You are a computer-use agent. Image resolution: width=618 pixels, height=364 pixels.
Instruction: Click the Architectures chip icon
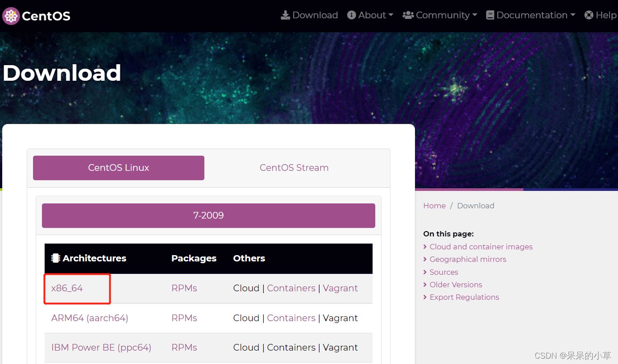55,258
